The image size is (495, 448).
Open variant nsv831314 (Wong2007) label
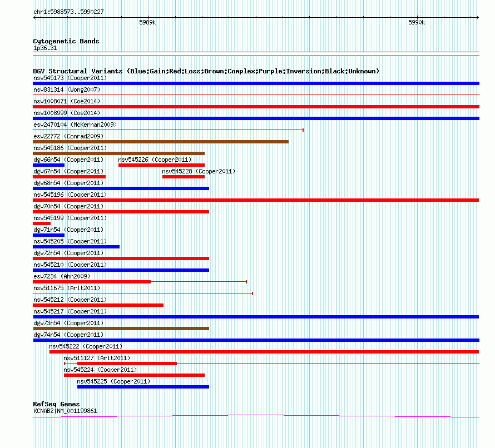[x=67, y=89]
